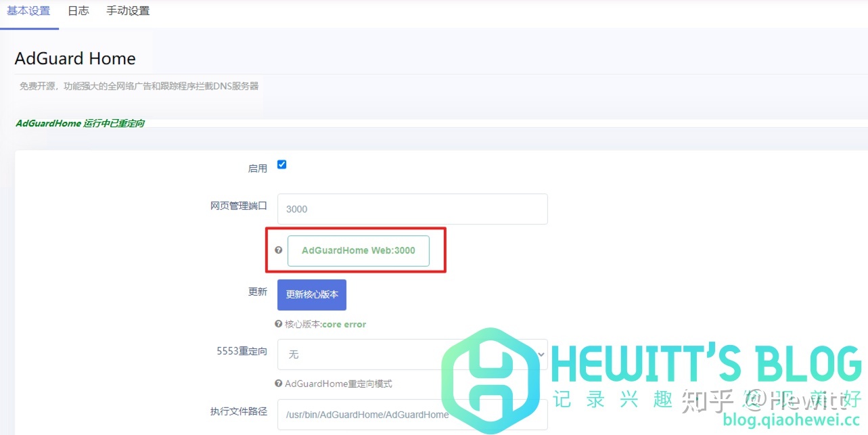The height and width of the screenshot is (435, 868).
Task: Click the help icon next to 核心版本
Action: (278, 324)
